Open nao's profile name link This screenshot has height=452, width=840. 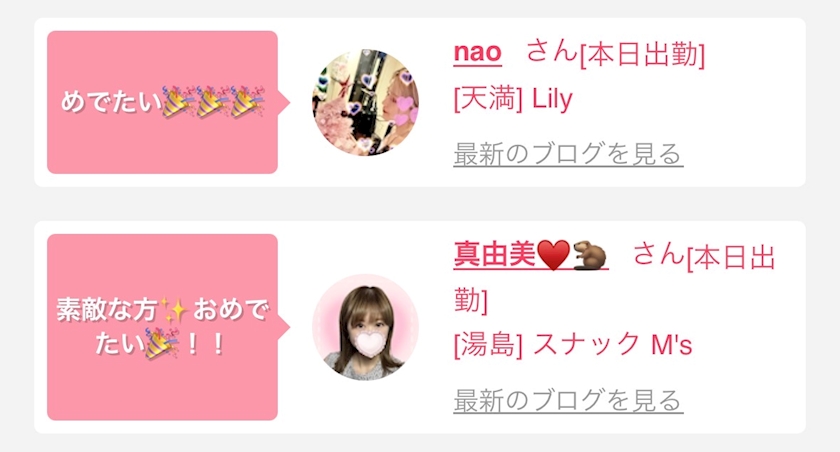pos(477,52)
